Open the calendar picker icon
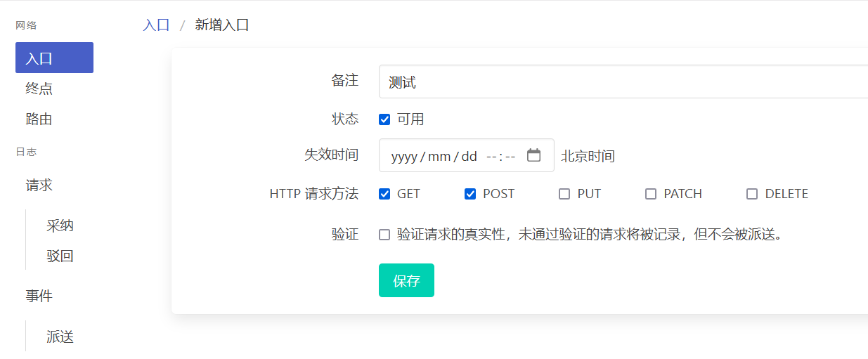 coord(533,155)
